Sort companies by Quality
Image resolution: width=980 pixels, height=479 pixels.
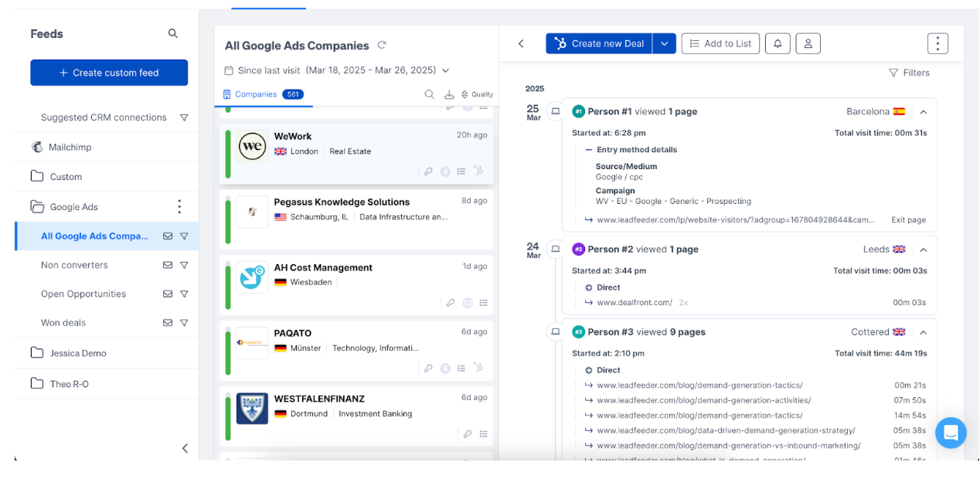477,94
